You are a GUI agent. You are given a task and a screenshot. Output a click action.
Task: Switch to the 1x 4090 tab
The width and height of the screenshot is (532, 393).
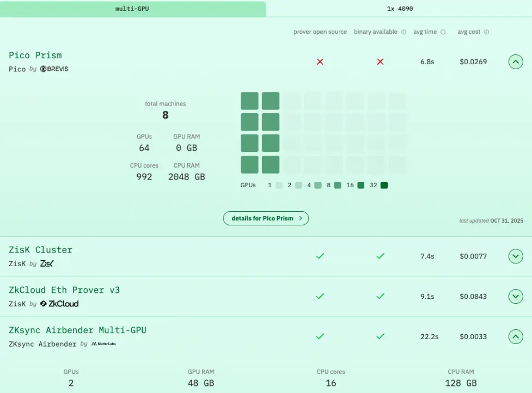pyautogui.click(x=399, y=9)
